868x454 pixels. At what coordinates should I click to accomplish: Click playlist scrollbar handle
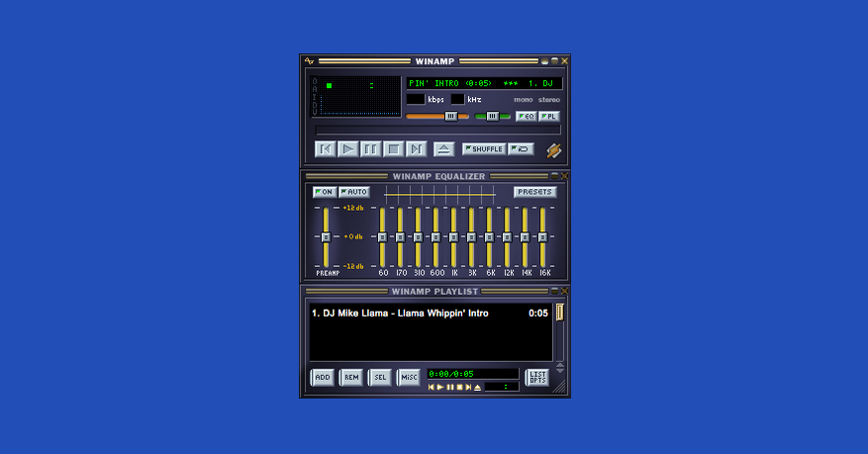(x=559, y=312)
